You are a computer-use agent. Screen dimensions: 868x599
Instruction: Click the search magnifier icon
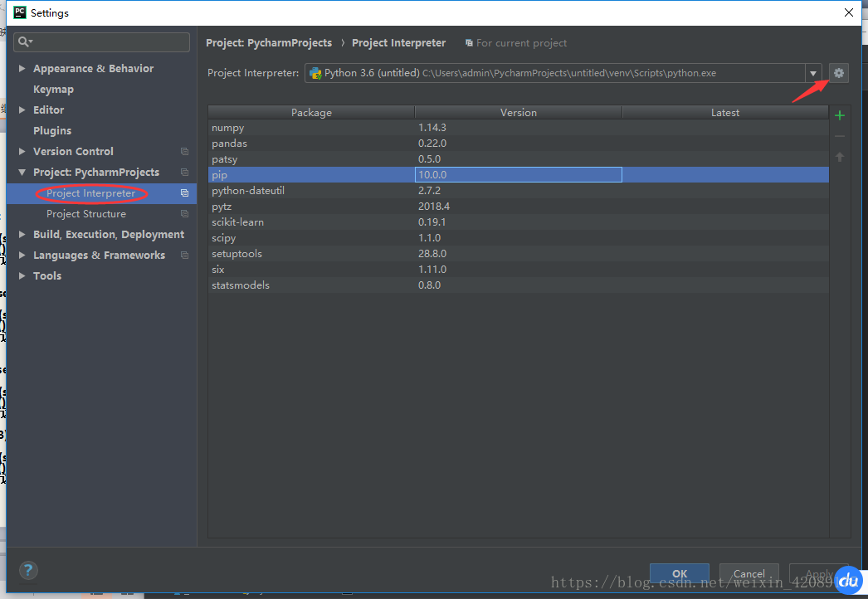[x=25, y=41]
